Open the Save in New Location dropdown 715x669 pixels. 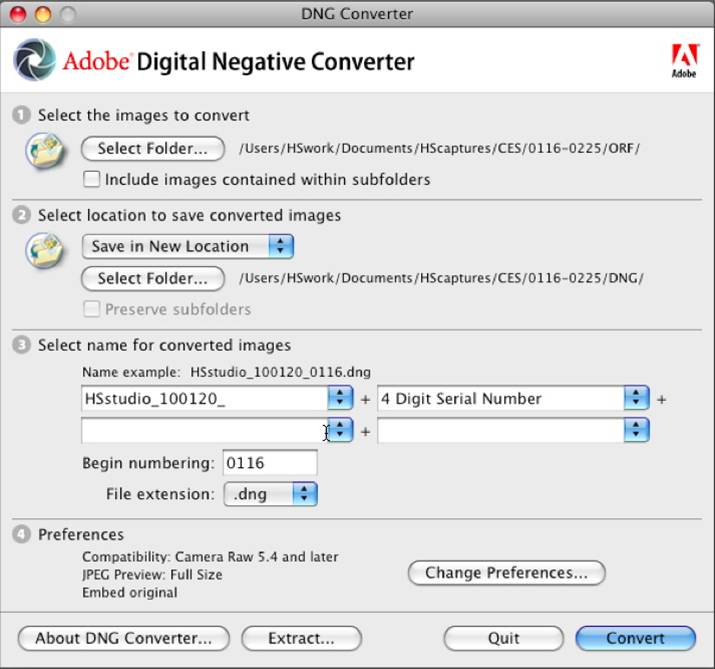click(x=187, y=246)
